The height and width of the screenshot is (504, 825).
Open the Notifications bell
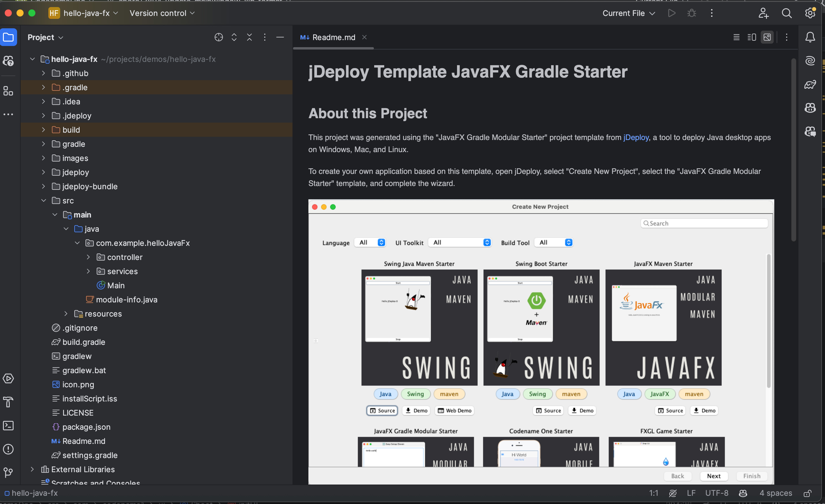pos(810,37)
